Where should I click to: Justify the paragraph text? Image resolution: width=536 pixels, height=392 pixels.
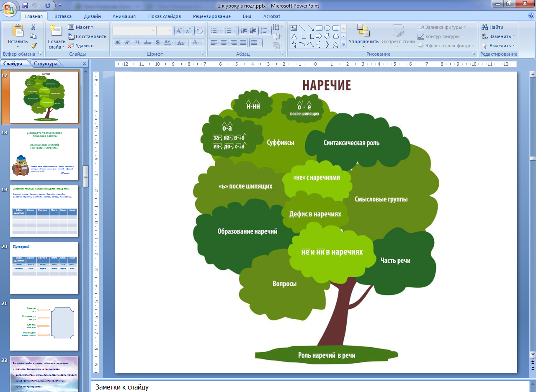tap(243, 42)
